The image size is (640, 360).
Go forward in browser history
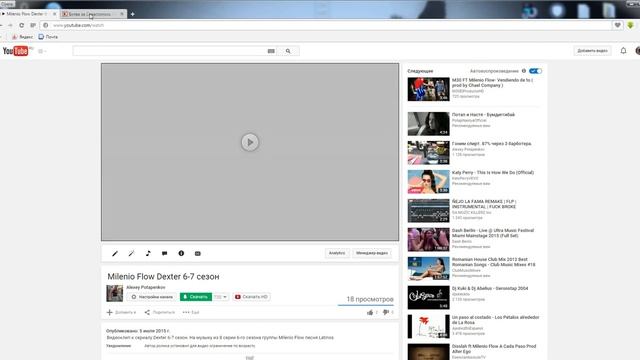[10, 25]
